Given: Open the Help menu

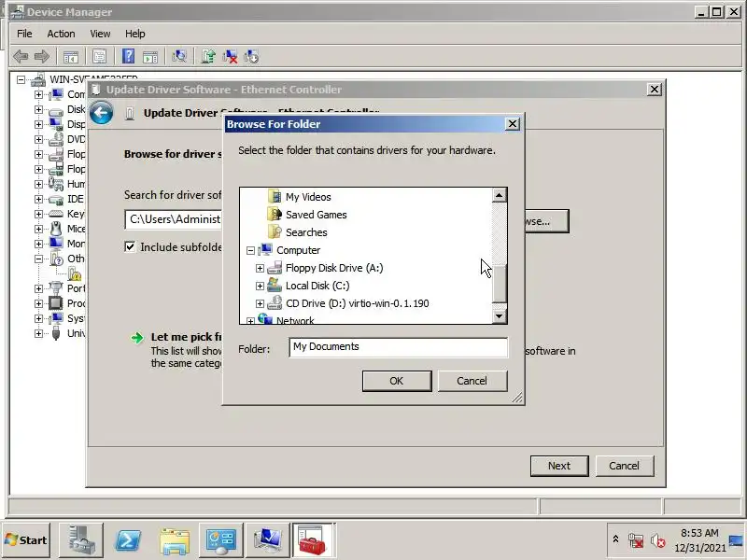Looking at the screenshot, I should pos(134,34).
